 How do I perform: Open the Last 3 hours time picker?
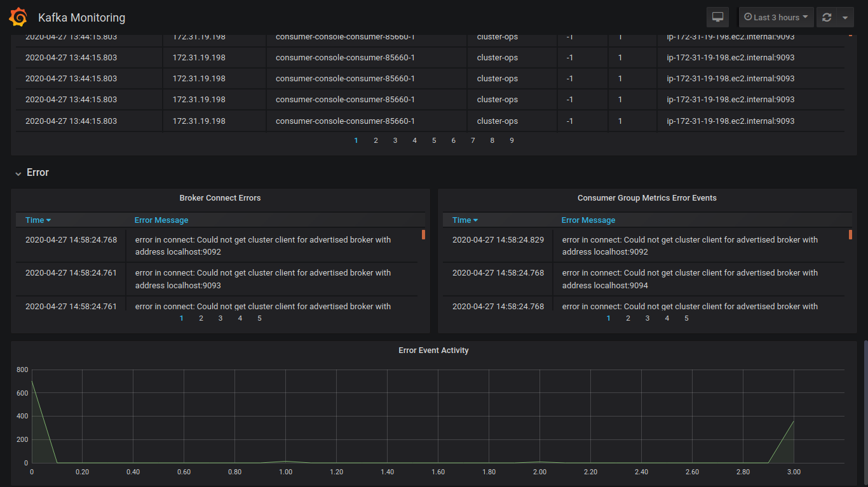tap(776, 17)
